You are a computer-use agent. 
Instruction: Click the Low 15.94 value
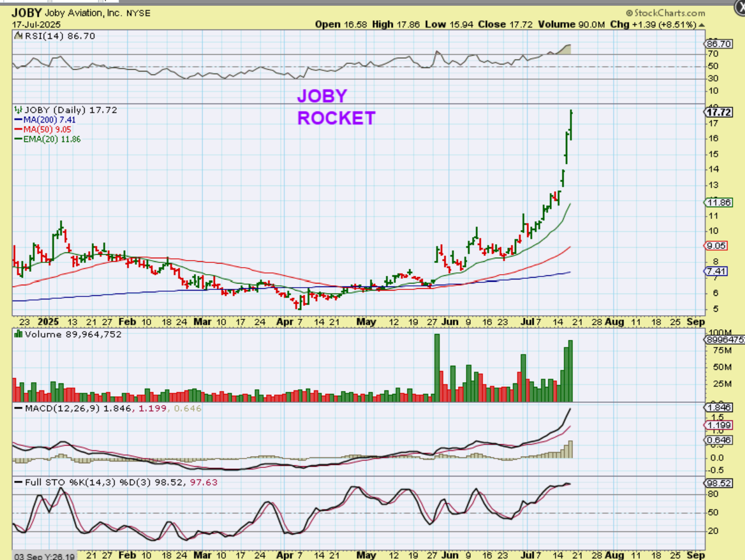click(x=449, y=24)
